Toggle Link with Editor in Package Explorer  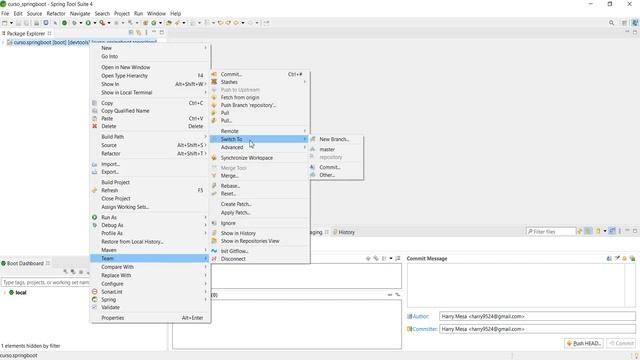point(139,33)
